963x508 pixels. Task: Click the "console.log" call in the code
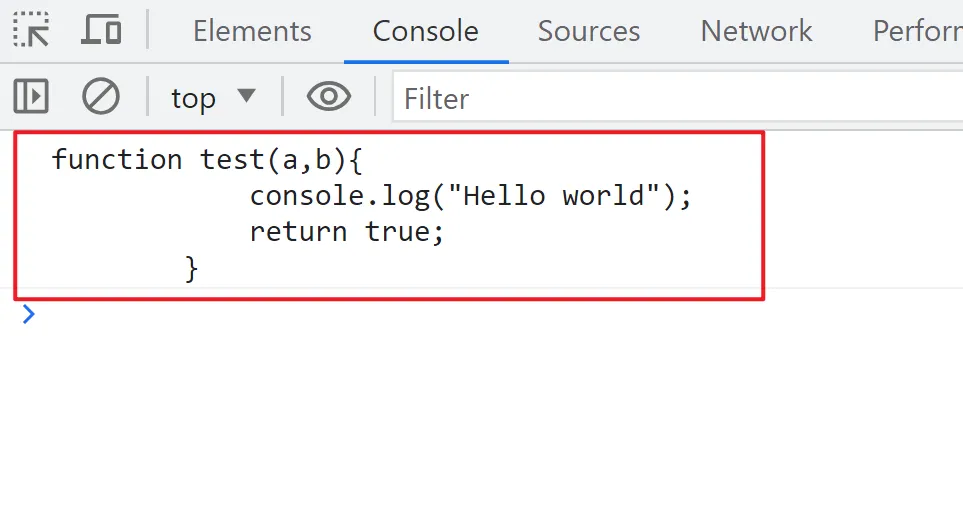pyautogui.click(x=339, y=195)
